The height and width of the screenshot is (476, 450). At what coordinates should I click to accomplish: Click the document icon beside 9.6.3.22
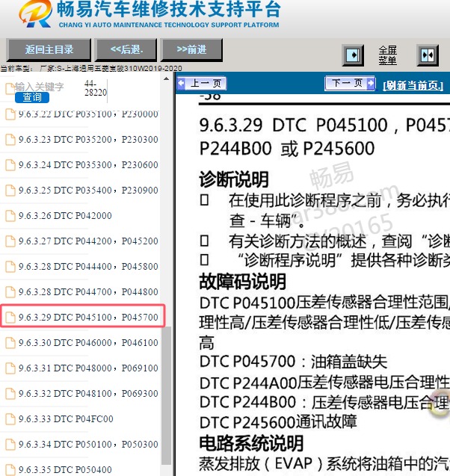tap(10, 114)
